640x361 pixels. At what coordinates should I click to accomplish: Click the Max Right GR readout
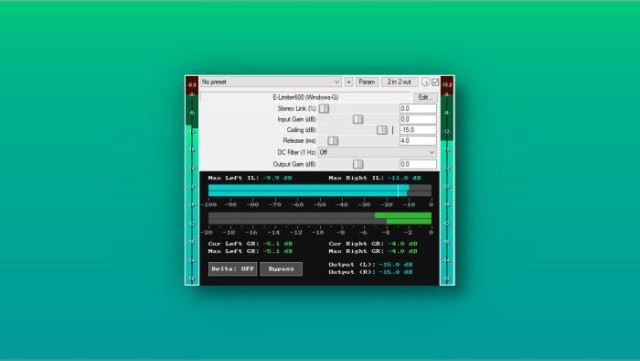pyautogui.click(x=373, y=251)
